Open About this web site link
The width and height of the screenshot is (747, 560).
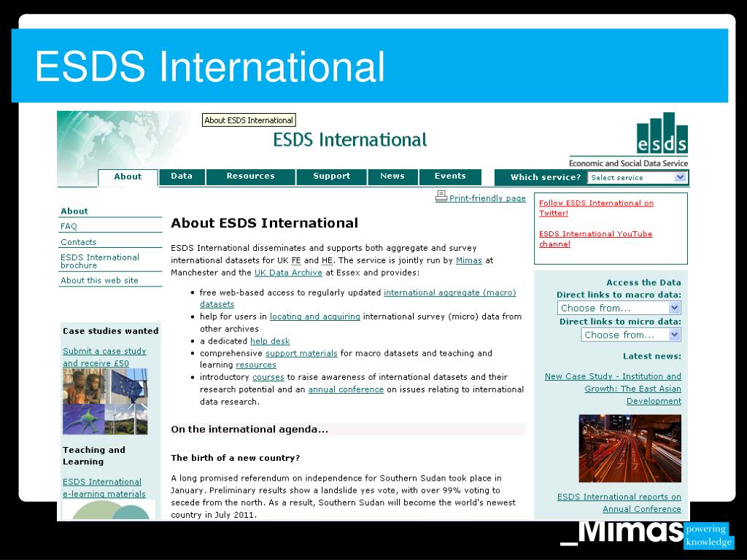[x=99, y=281]
